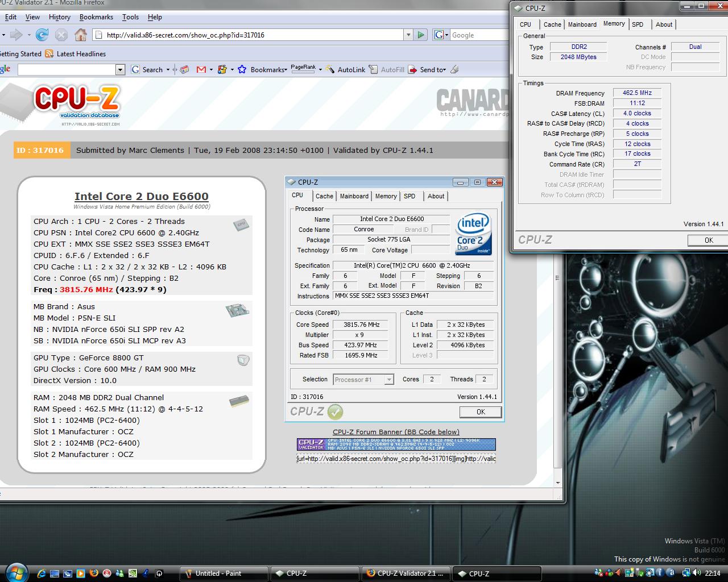Click the PageRank indicator in toolbar

tap(303, 68)
